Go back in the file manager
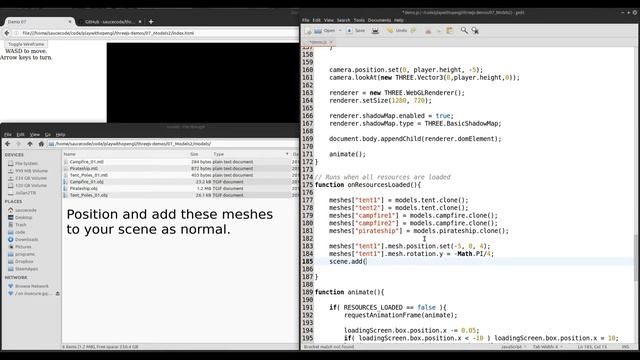 [7, 144]
